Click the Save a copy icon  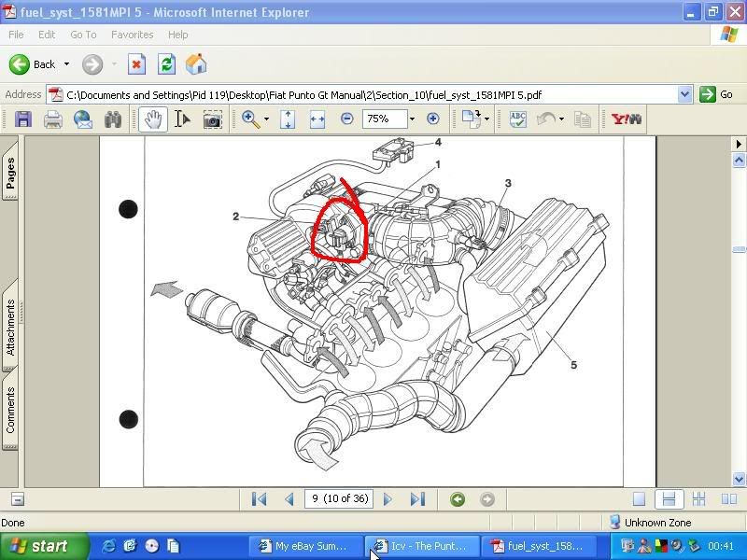23,119
